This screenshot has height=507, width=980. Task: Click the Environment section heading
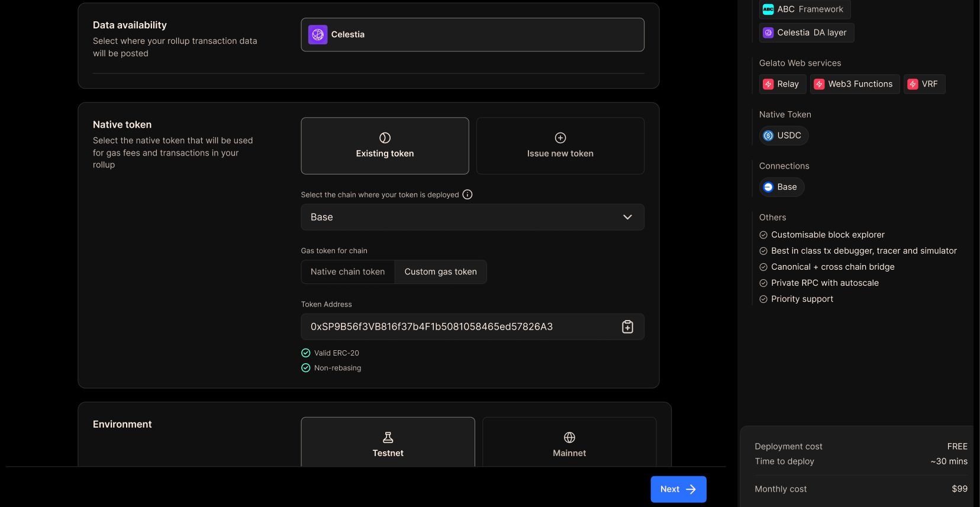click(x=122, y=424)
